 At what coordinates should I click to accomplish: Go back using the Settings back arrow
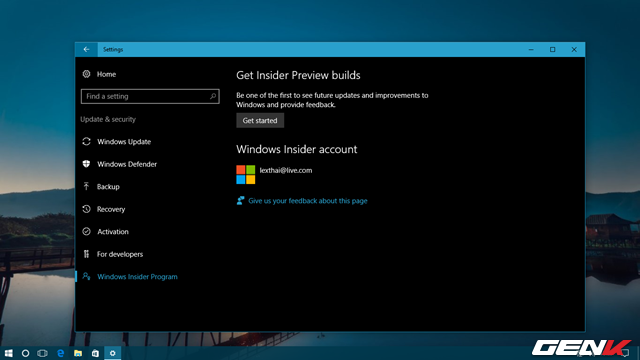coord(86,49)
